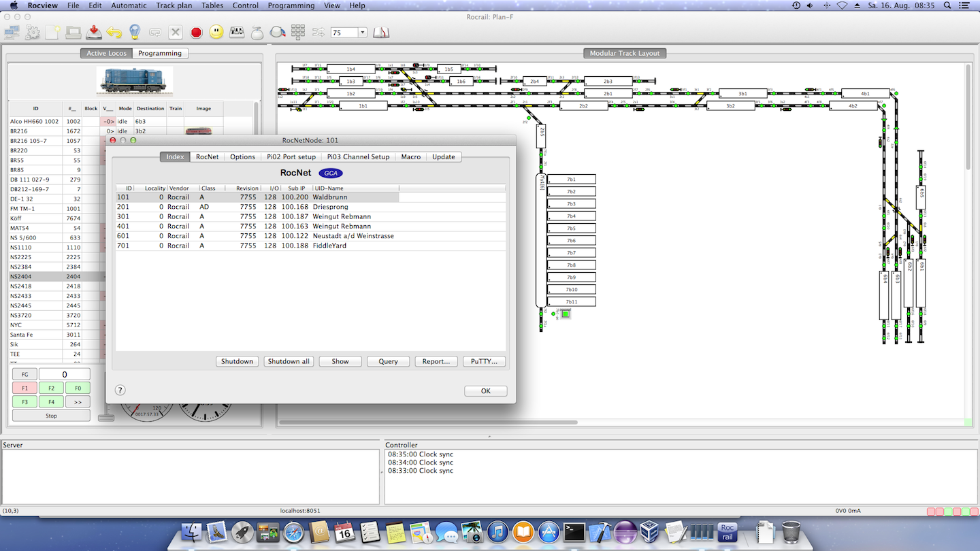Click the help question mark in dialog

(x=120, y=390)
